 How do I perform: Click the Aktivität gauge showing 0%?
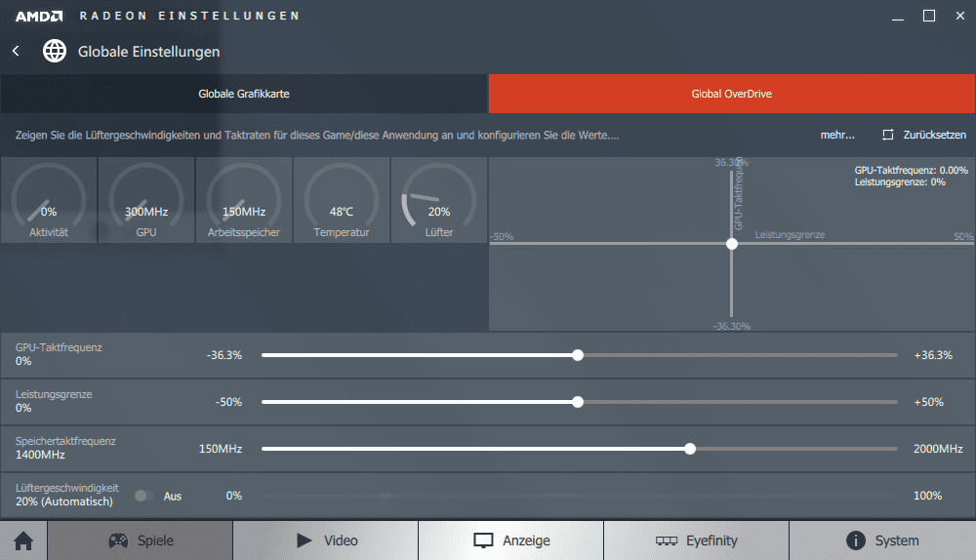49,200
